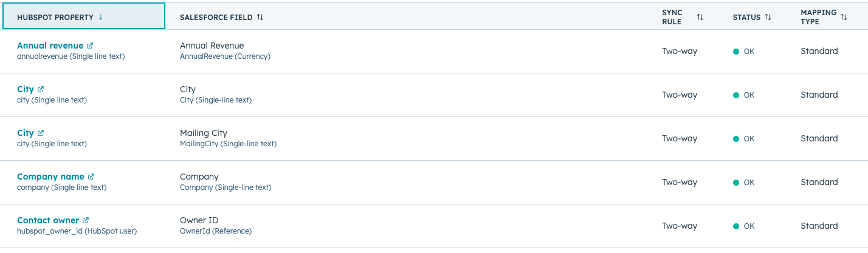The width and height of the screenshot is (868, 253).
Task: Toggle descending arrow on HubSpot Property header
Action: point(100,17)
